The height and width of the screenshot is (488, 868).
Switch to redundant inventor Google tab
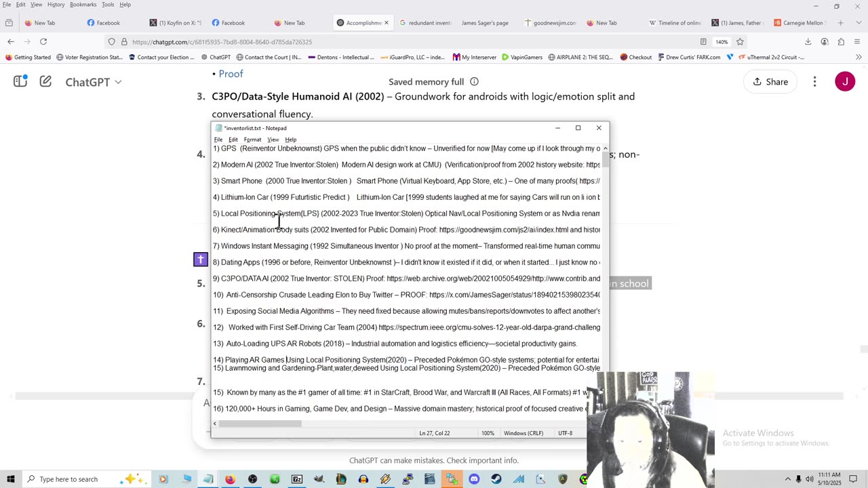point(426,23)
